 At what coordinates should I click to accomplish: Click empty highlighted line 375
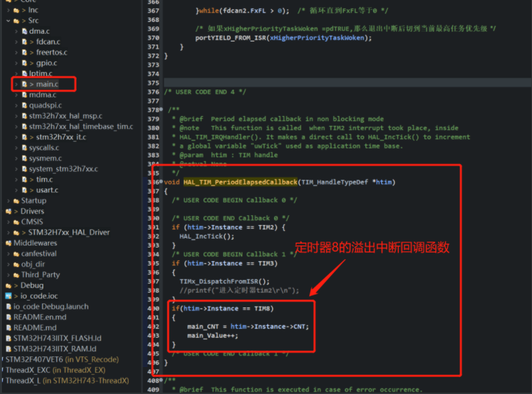tap(348, 83)
